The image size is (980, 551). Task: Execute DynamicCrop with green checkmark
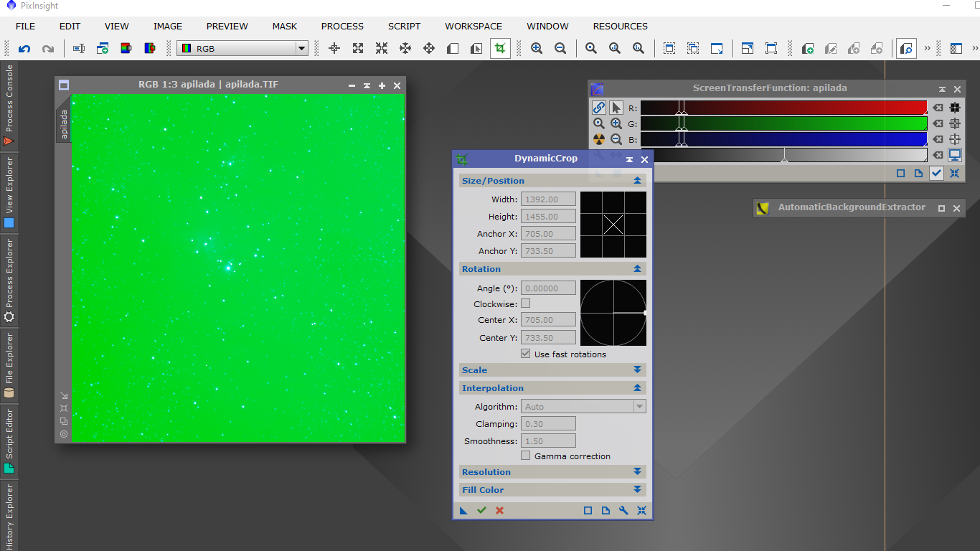click(x=481, y=511)
